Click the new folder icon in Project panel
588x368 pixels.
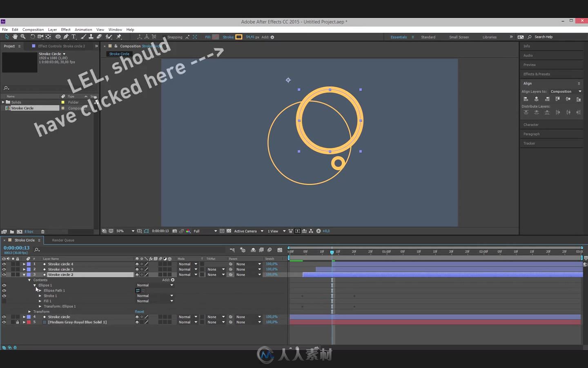12,232
